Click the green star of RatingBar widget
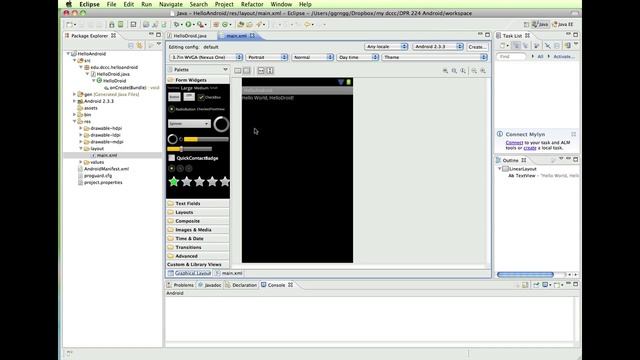The width and height of the screenshot is (640, 360). (x=173, y=181)
